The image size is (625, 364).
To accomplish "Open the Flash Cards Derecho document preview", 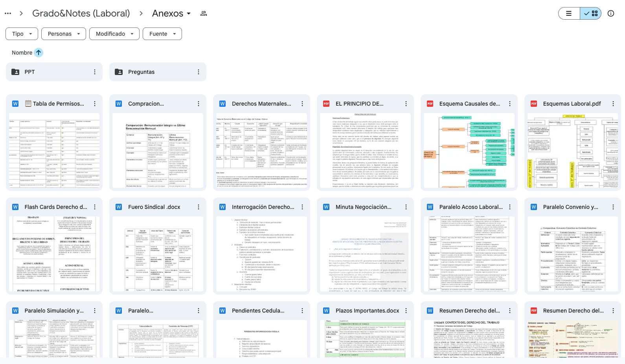I will 54,254.
